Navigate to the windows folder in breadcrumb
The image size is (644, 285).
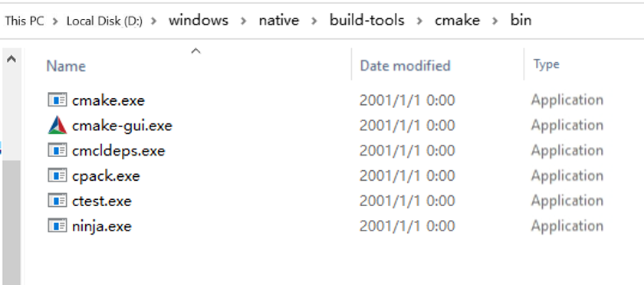click(x=199, y=20)
